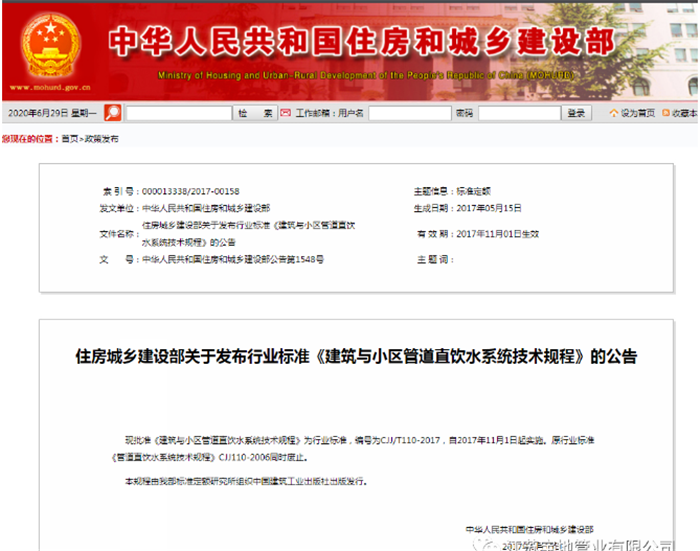The width and height of the screenshot is (700, 551).
Task: Click the red envelope mail icon
Action: click(x=285, y=113)
